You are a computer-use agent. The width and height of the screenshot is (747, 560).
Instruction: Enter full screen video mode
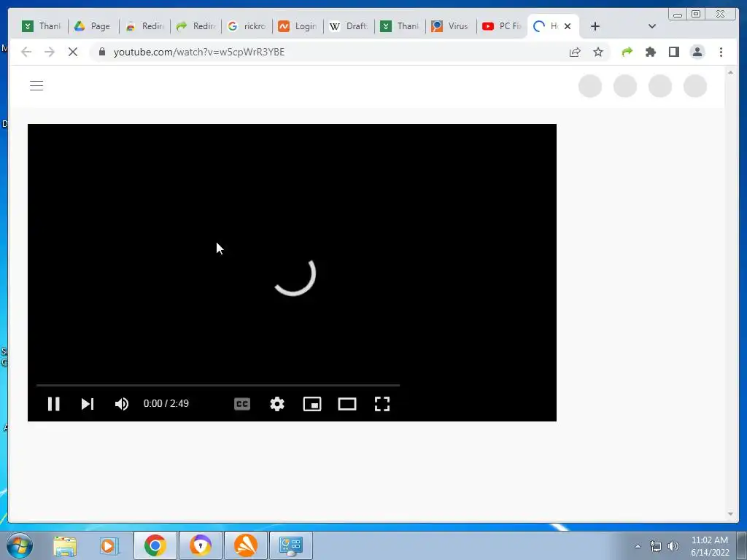(x=382, y=404)
